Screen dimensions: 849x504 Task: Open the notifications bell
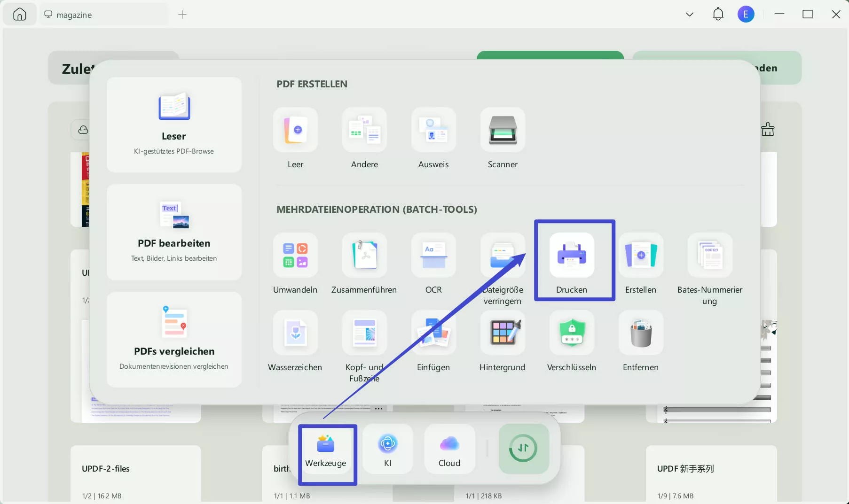click(718, 14)
